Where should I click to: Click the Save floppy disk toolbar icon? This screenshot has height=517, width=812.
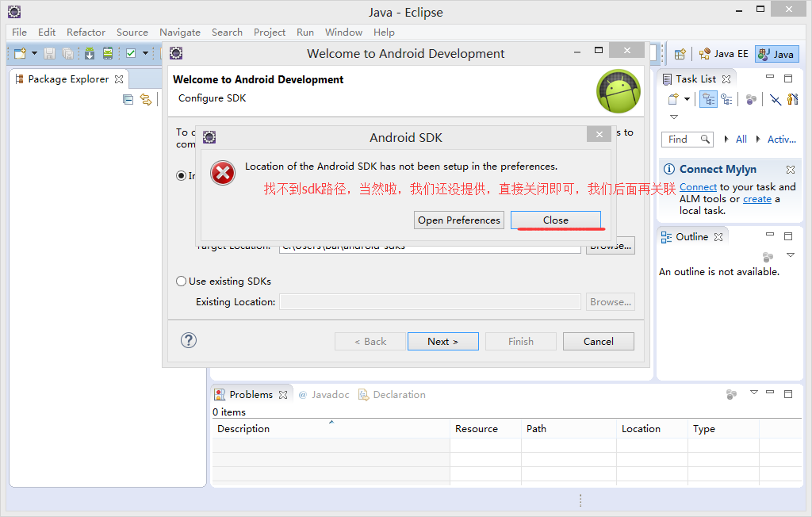(50, 53)
